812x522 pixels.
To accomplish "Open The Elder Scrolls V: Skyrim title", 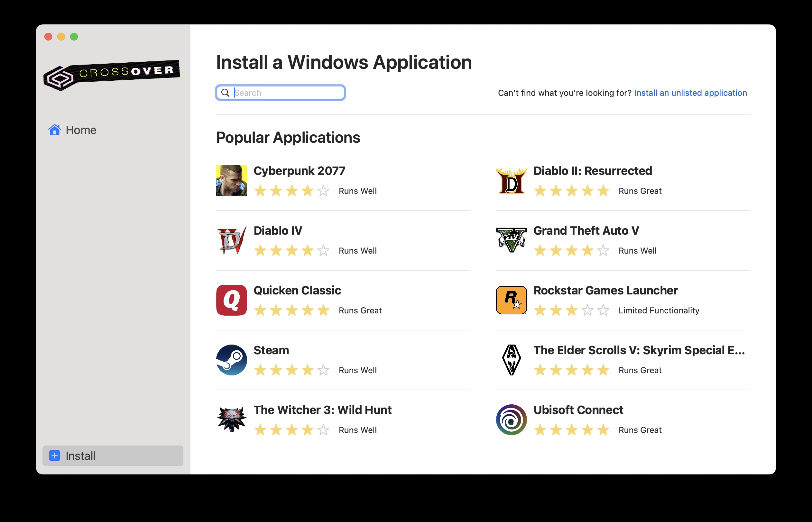I will pos(639,350).
